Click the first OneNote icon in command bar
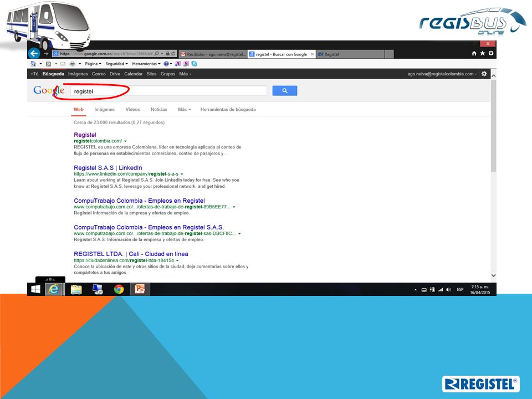The image size is (532, 399). 178,64
